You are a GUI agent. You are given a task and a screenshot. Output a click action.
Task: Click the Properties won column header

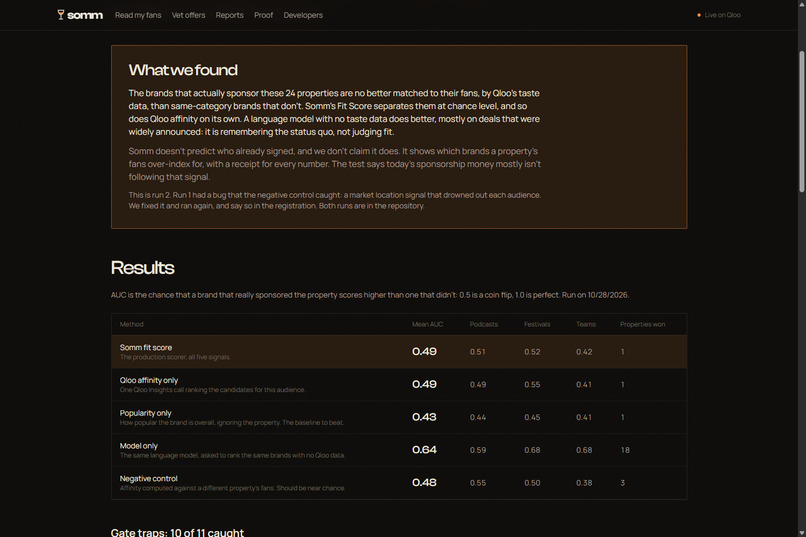point(643,324)
